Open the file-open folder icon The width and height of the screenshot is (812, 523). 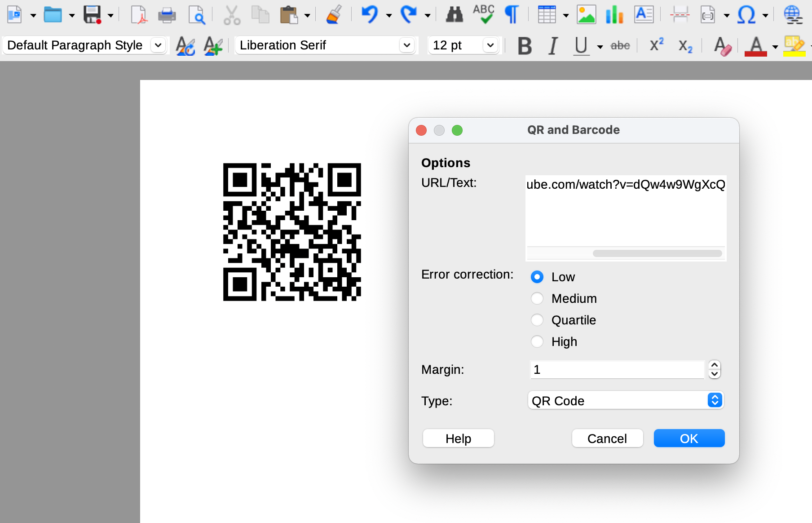point(53,15)
